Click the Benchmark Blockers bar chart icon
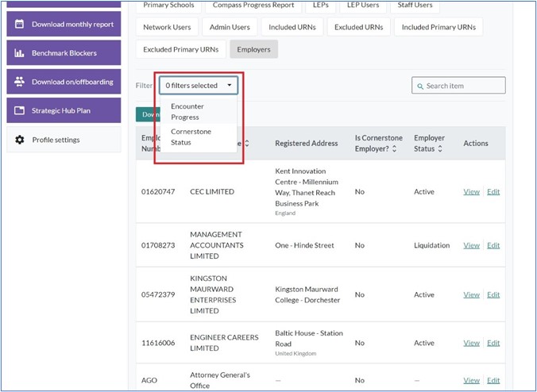537x392 pixels. tap(20, 53)
